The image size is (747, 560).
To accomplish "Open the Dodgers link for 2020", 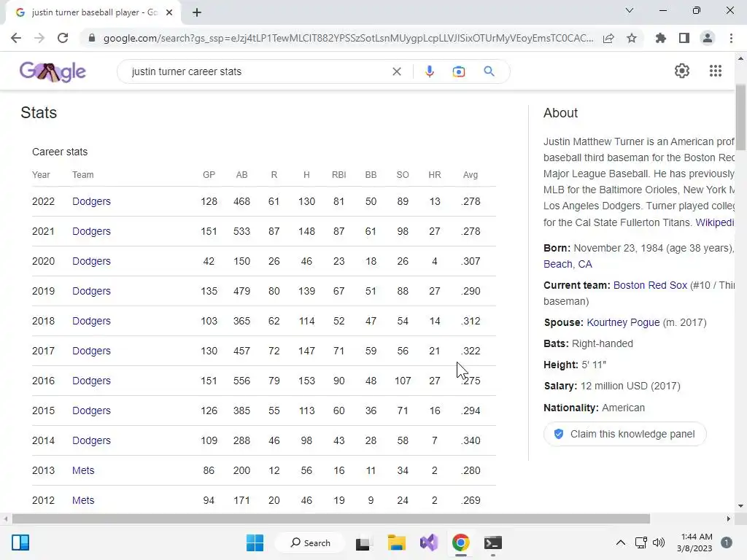I will click(x=91, y=261).
